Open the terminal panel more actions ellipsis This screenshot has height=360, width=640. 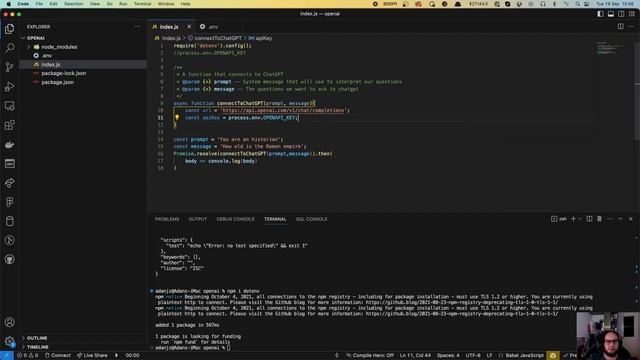click(x=610, y=219)
